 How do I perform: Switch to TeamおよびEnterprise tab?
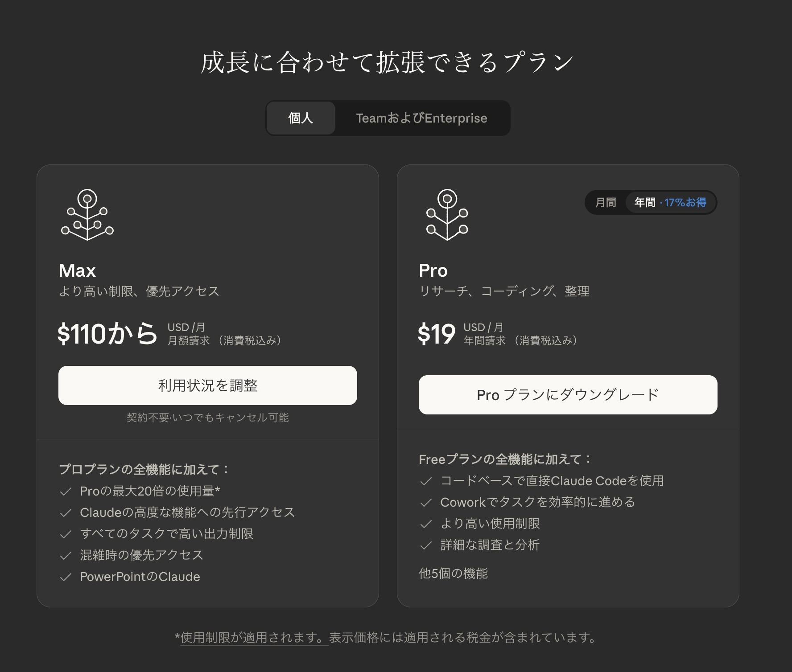421,118
